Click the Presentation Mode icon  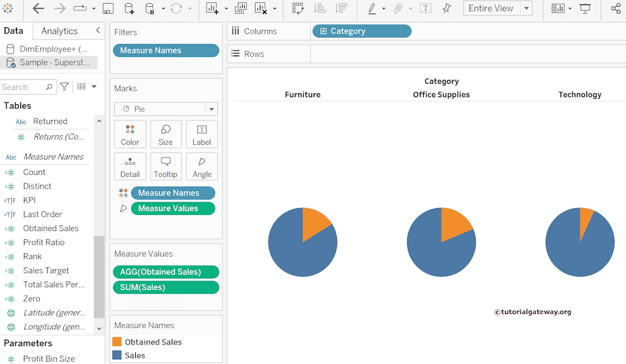click(585, 9)
